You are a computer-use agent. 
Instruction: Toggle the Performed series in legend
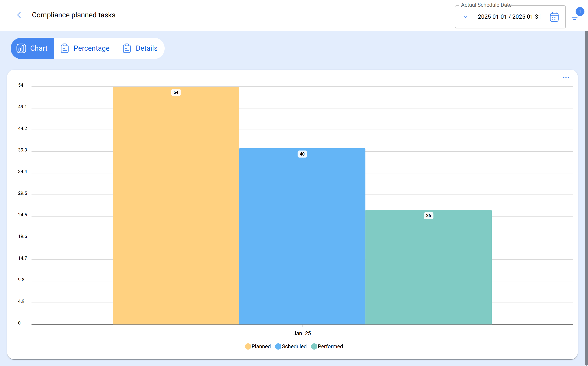tap(327, 346)
